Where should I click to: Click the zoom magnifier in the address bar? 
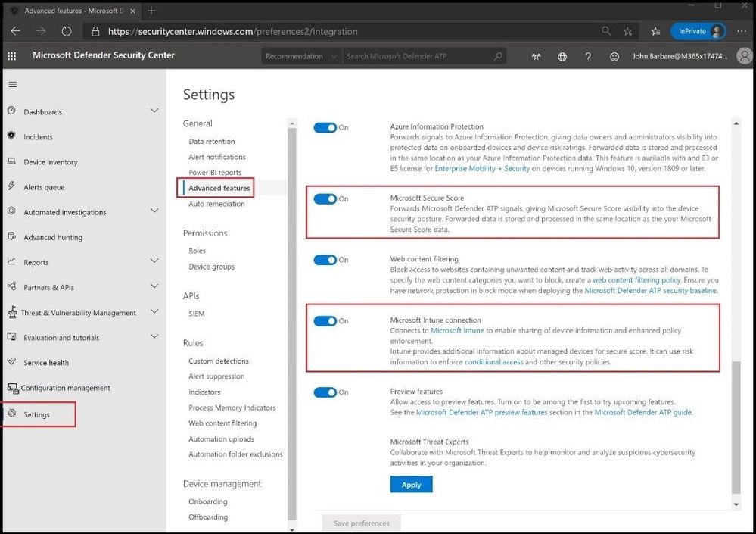[606, 31]
